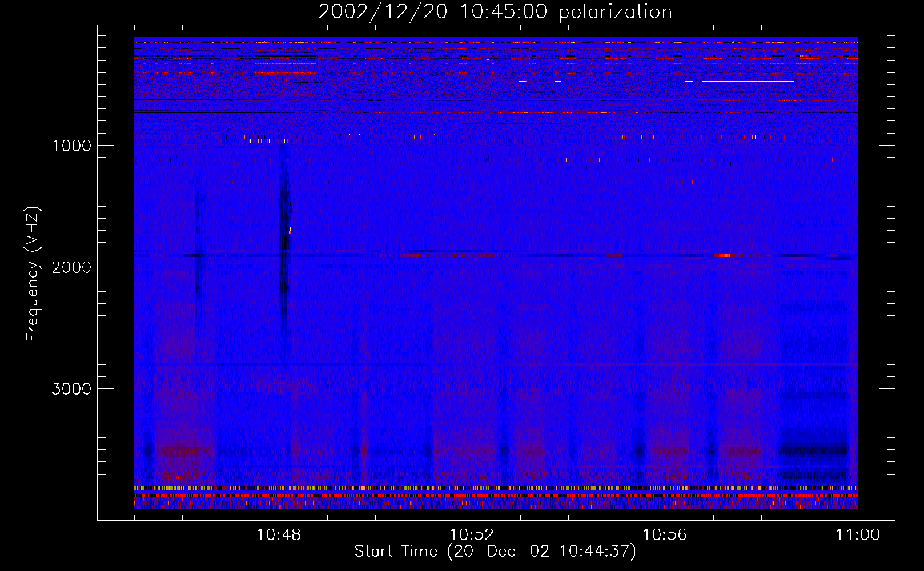
Task: Click the long white horizontal line at top right
Action: click(748, 81)
